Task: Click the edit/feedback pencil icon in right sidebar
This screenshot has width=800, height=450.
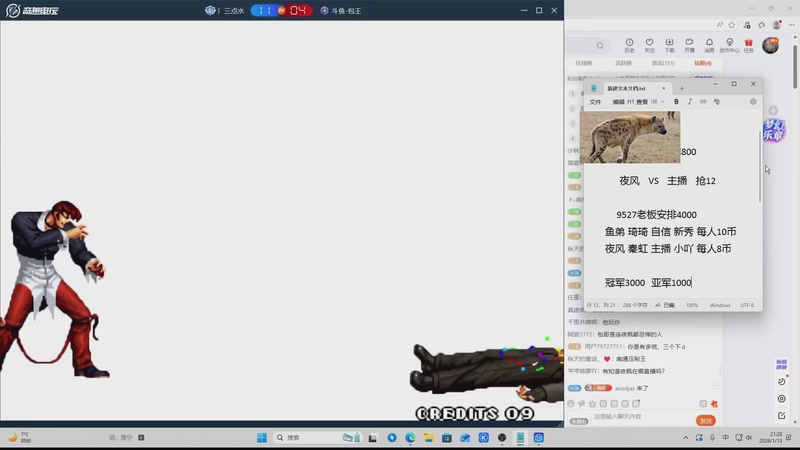Action: point(782,416)
